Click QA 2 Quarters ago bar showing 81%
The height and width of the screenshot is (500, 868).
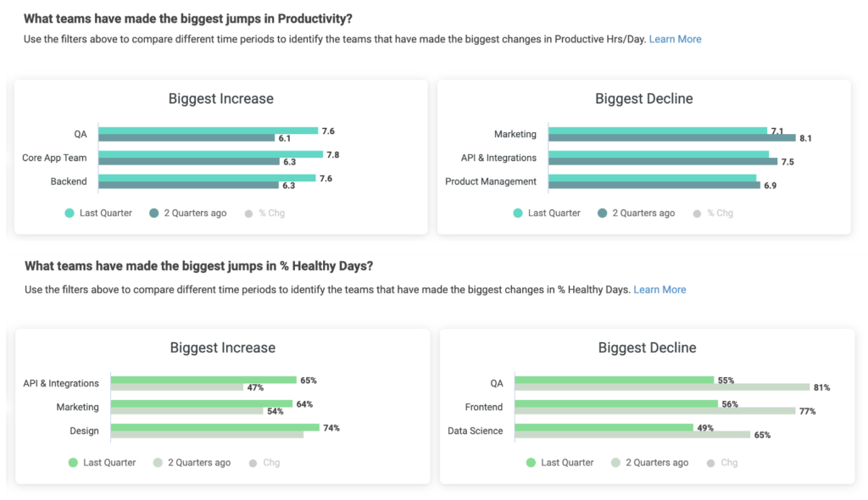(x=662, y=387)
